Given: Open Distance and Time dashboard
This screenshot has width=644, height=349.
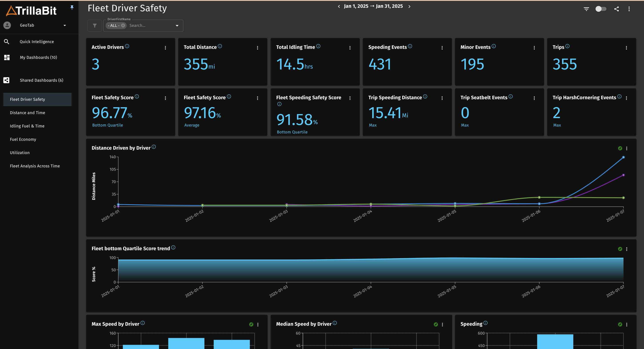Looking at the screenshot, I should click(28, 113).
